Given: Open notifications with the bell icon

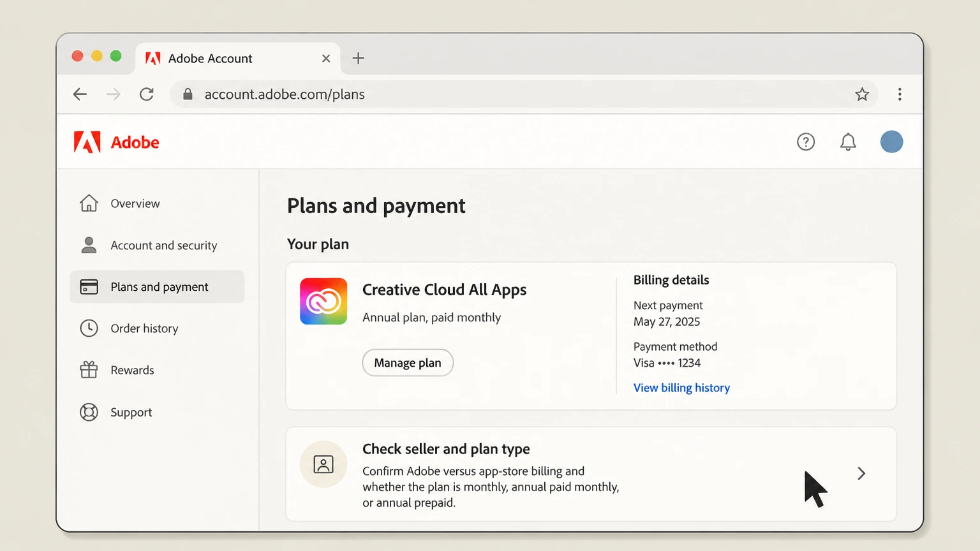Looking at the screenshot, I should click(x=848, y=142).
